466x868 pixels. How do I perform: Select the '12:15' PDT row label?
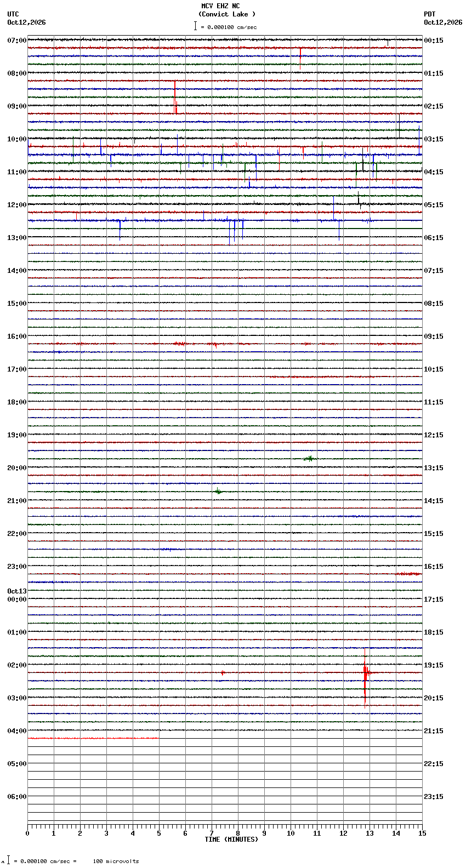(434, 435)
